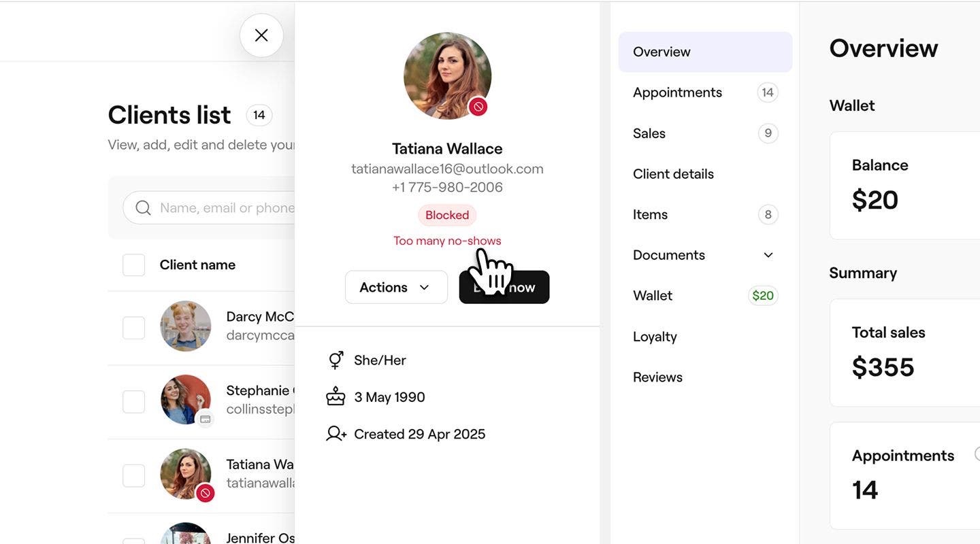This screenshot has width=980, height=544.
Task: Open the Loyalty tab
Action: click(x=705, y=337)
